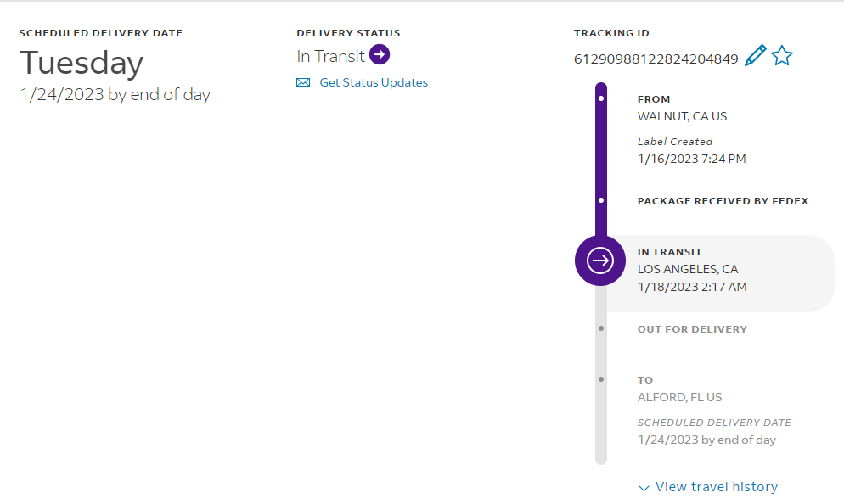Click the In Transit Los Angeles step
Viewport: 844px width, 504px height.
(688, 269)
